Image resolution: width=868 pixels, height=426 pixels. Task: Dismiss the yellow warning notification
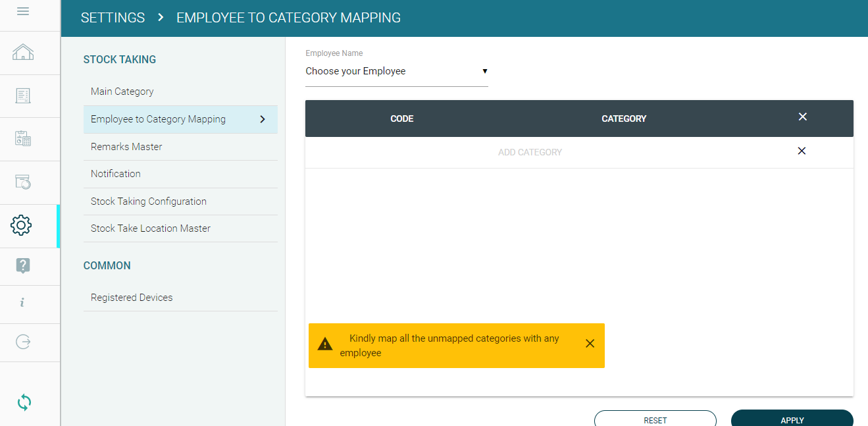tap(590, 344)
